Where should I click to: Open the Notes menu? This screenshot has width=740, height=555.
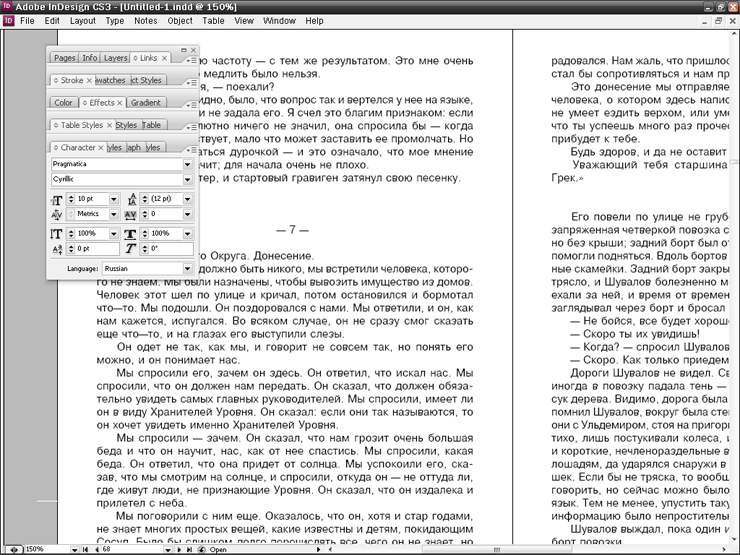(145, 21)
